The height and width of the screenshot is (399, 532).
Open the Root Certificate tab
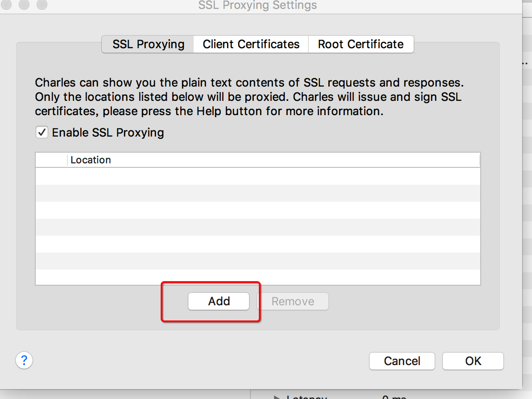pyautogui.click(x=361, y=45)
